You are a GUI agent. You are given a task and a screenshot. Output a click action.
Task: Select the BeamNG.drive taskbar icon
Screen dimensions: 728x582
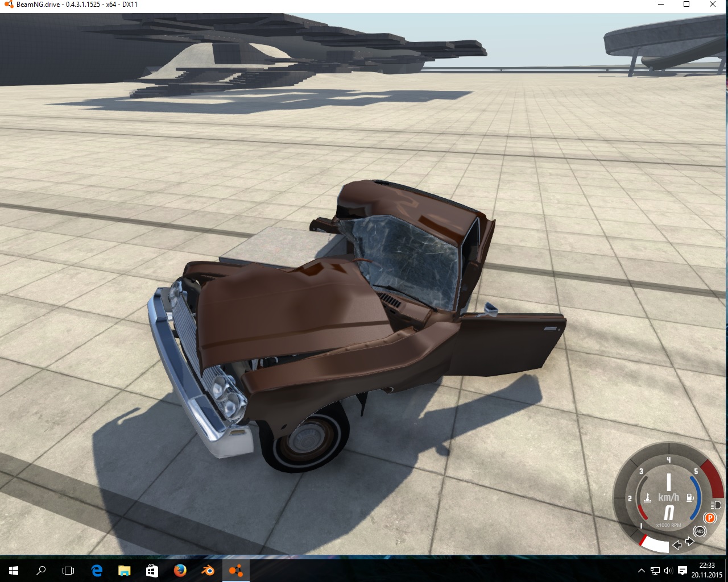(x=235, y=570)
